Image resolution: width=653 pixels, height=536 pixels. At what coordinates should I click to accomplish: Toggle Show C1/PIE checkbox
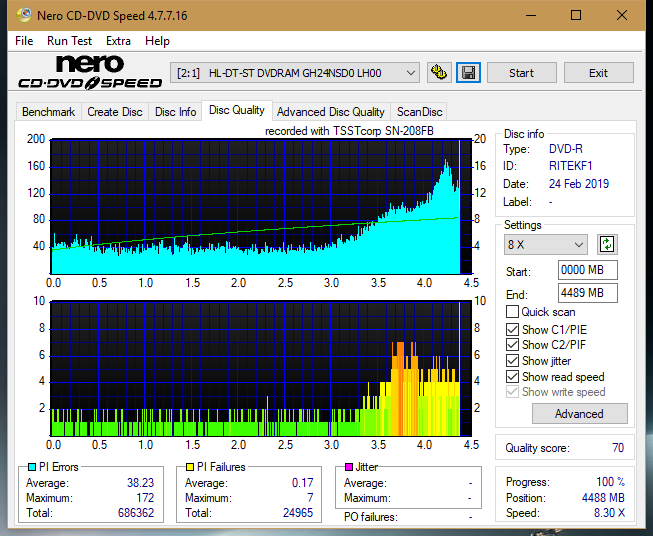click(512, 329)
